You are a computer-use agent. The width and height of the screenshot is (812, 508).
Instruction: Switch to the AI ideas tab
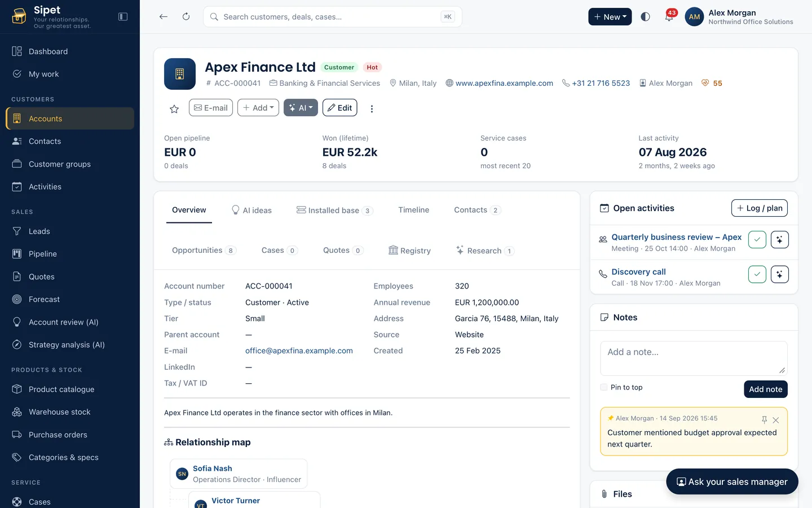[251, 210]
